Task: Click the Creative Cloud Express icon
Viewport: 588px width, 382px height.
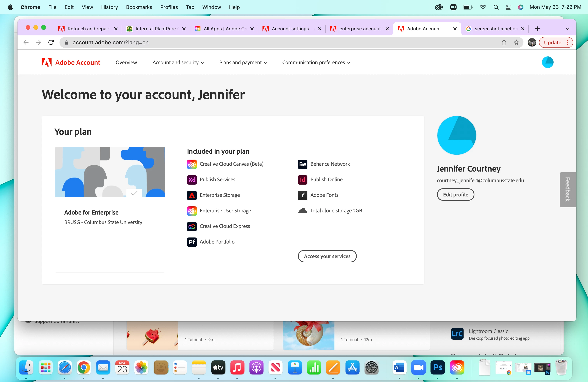Action: pos(192,226)
